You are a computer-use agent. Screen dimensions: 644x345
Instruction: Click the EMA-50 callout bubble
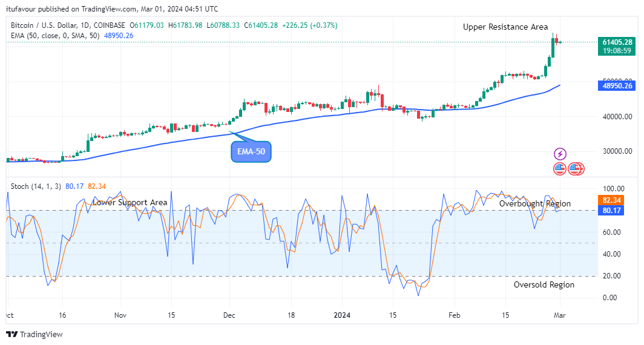251,151
